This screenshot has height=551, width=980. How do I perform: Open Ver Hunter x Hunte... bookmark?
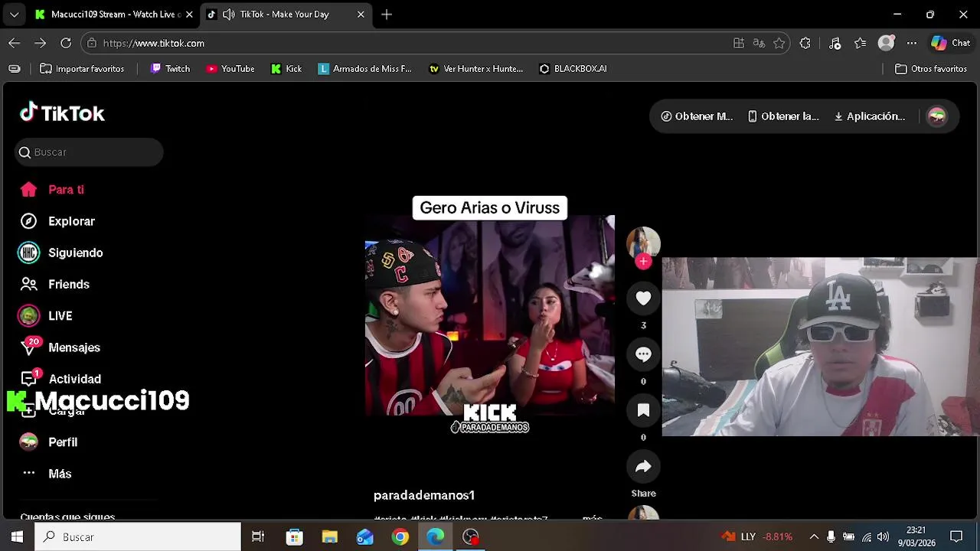tap(476, 69)
